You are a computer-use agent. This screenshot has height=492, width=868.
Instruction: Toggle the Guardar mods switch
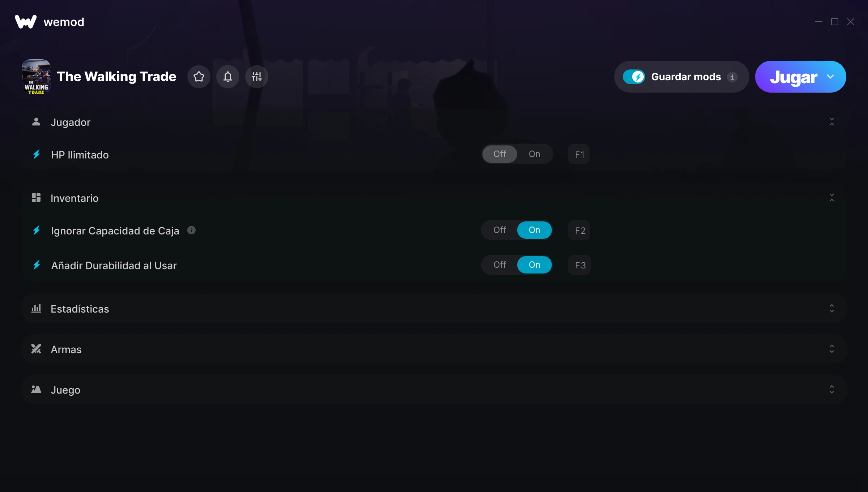[634, 77]
